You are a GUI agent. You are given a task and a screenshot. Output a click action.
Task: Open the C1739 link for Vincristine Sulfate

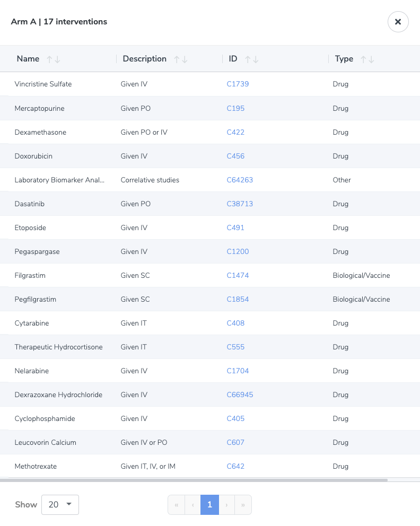[238, 84]
